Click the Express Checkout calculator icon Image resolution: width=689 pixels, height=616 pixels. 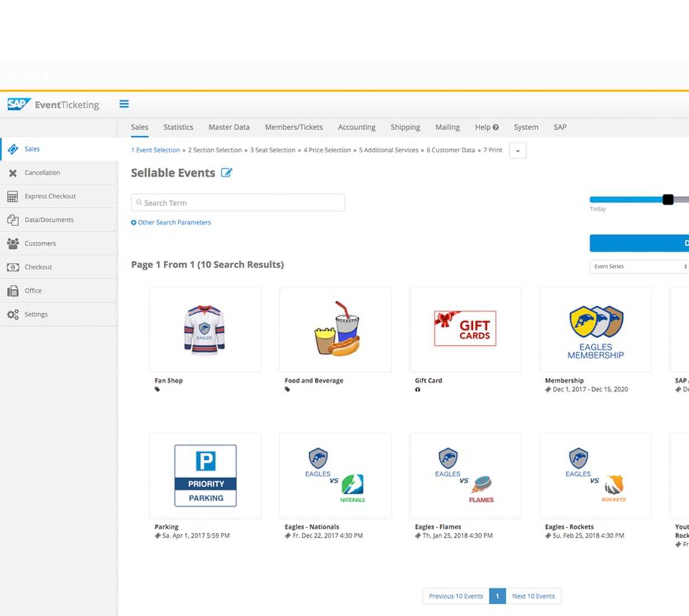[x=13, y=197]
